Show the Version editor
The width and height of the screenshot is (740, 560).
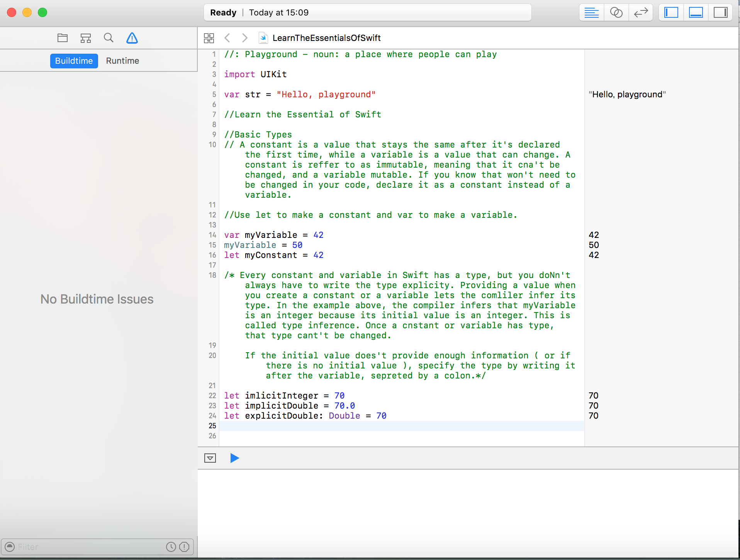click(641, 13)
